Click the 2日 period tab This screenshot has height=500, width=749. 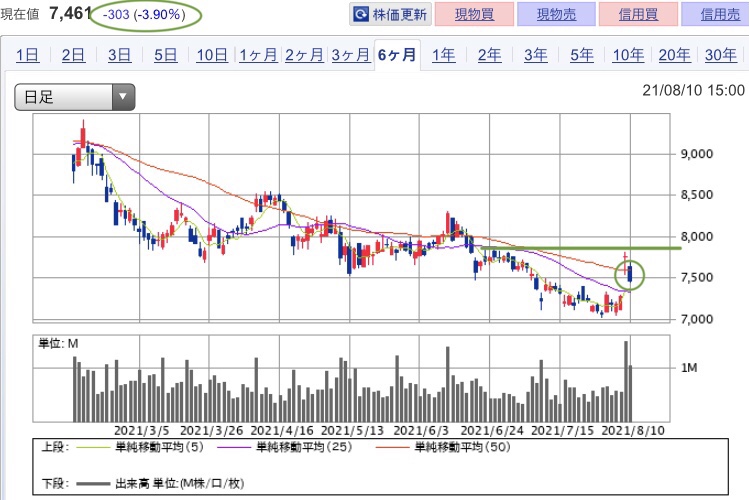tap(73, 55)
